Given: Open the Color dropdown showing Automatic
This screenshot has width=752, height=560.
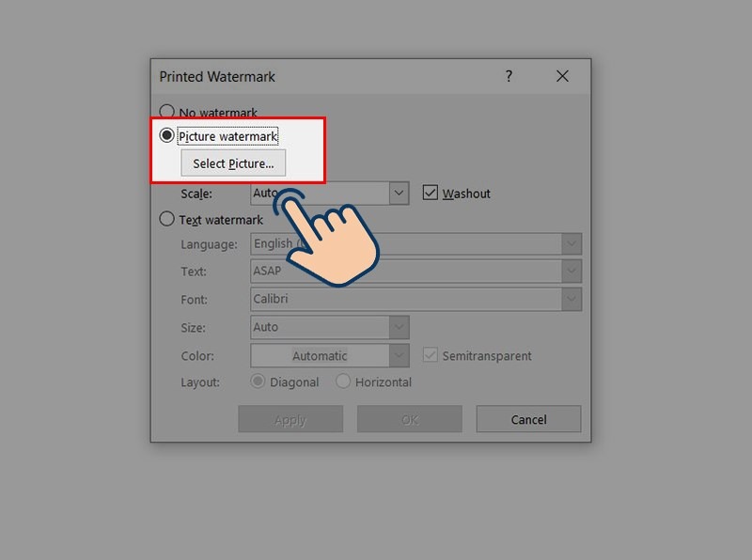Looking at the screenshot, I should point(399,356).
